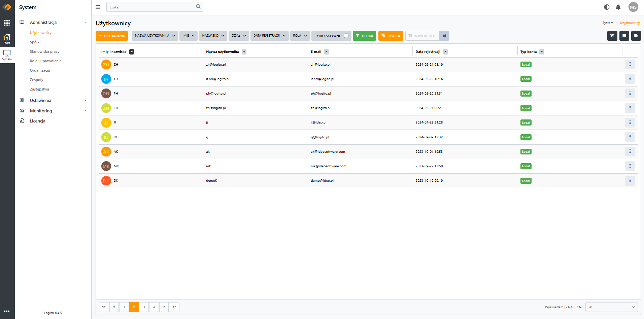Image resolution: width=644 pixels, height=319 pixels.
Task: Open Wybierz filtr dropdown
Action: (422, 36)
